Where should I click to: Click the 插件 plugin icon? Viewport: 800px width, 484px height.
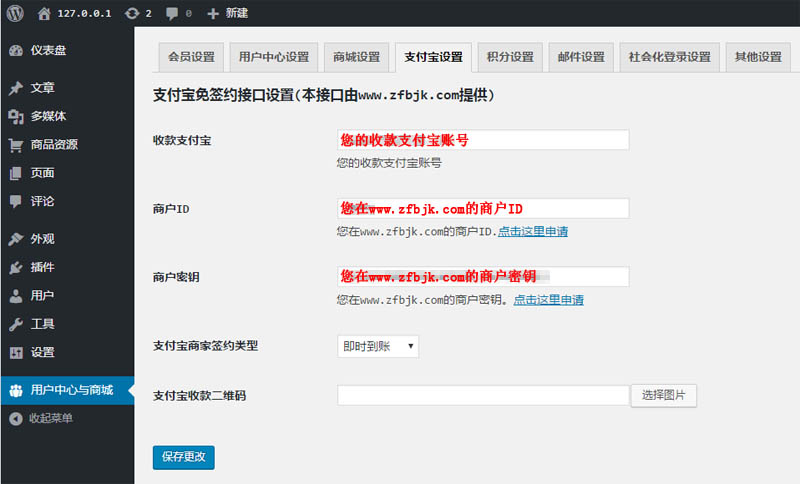click(x=16, y=267)
